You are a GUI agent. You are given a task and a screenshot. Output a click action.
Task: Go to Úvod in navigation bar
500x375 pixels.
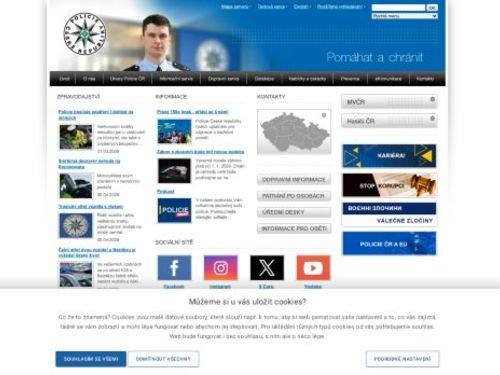pos(65,79)
